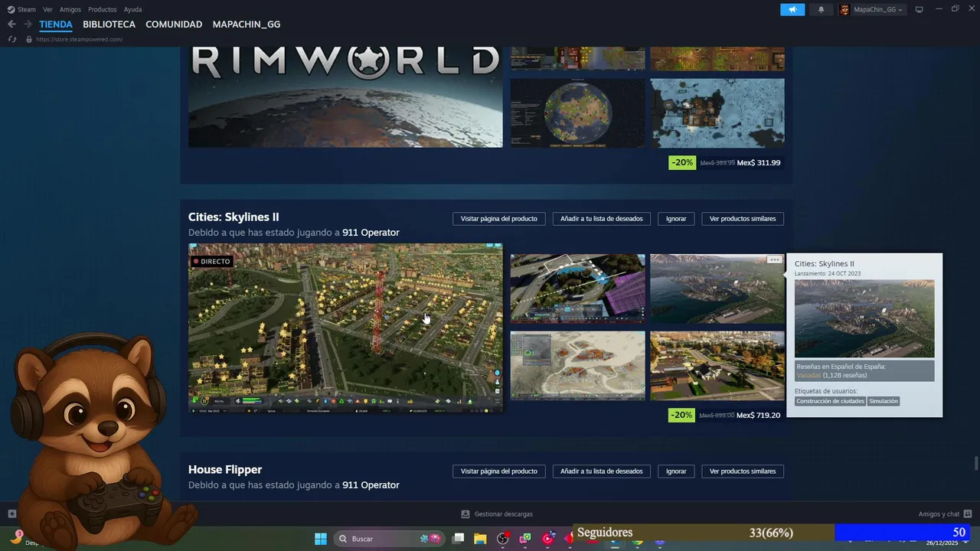Go forward with the right arrow
The height and width of the screenshot is (551, 980).
(x=28, y=24)
